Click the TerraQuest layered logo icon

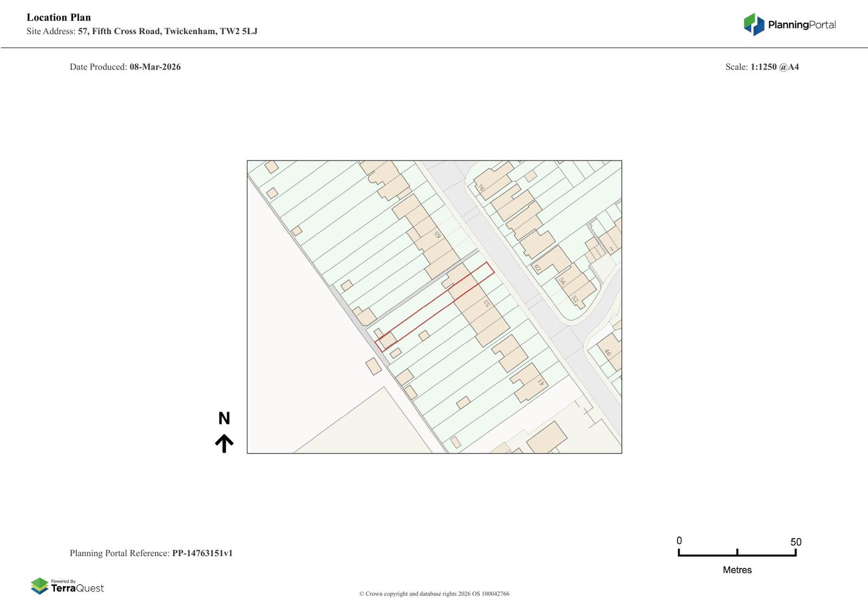tap(40, 586)
